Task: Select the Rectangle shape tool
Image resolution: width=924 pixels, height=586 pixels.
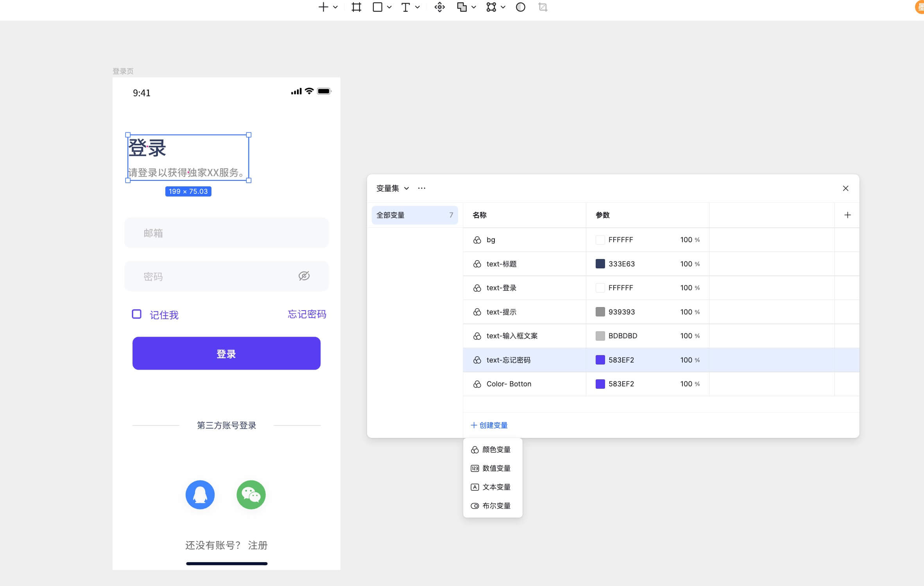Action: [377, 7]
